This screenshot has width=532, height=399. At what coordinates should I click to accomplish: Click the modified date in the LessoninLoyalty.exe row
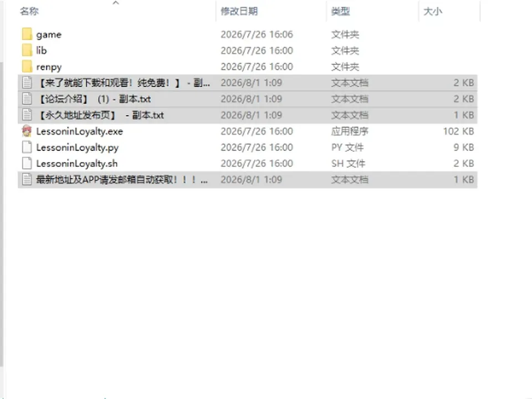point(257,131)
